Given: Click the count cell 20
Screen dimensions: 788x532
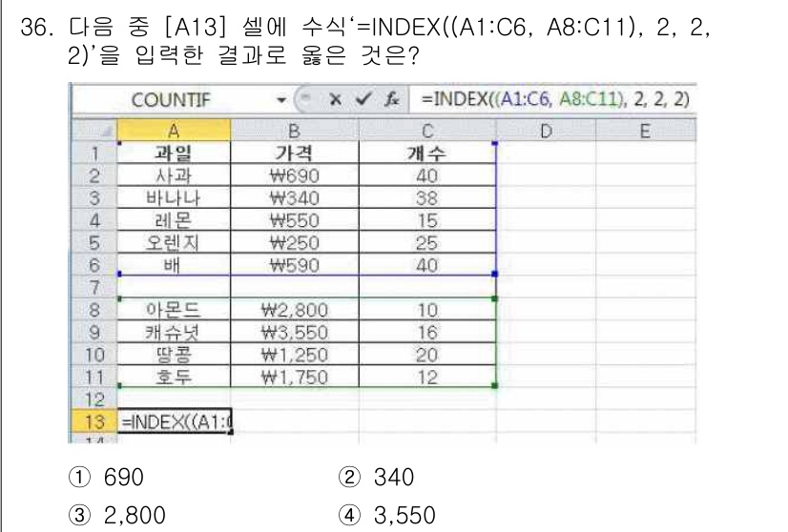Looking at the screenshot, I should coord(427,355).
